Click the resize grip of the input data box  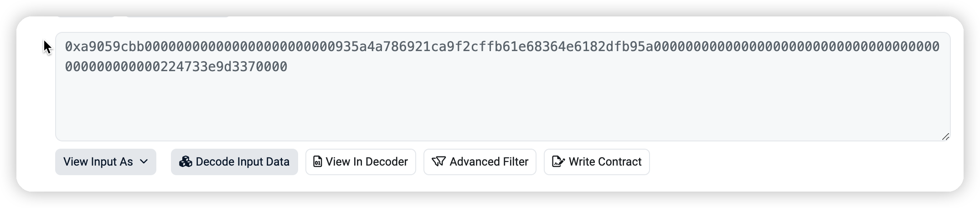point(945,136)
